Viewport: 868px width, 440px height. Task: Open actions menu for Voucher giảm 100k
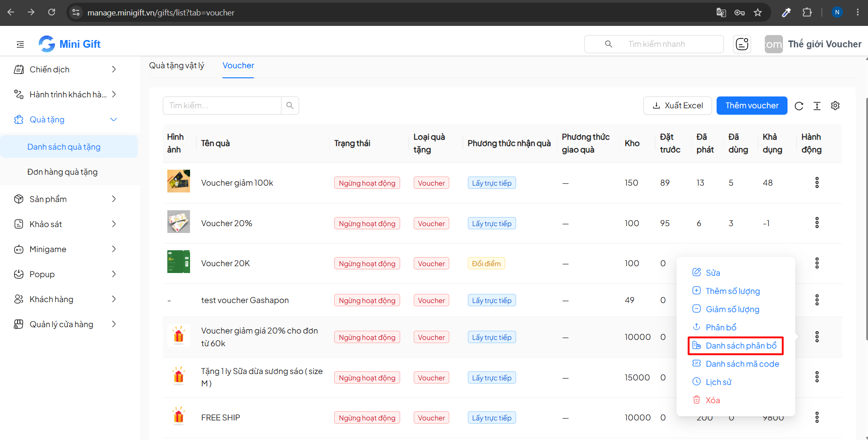coord(817,182)
